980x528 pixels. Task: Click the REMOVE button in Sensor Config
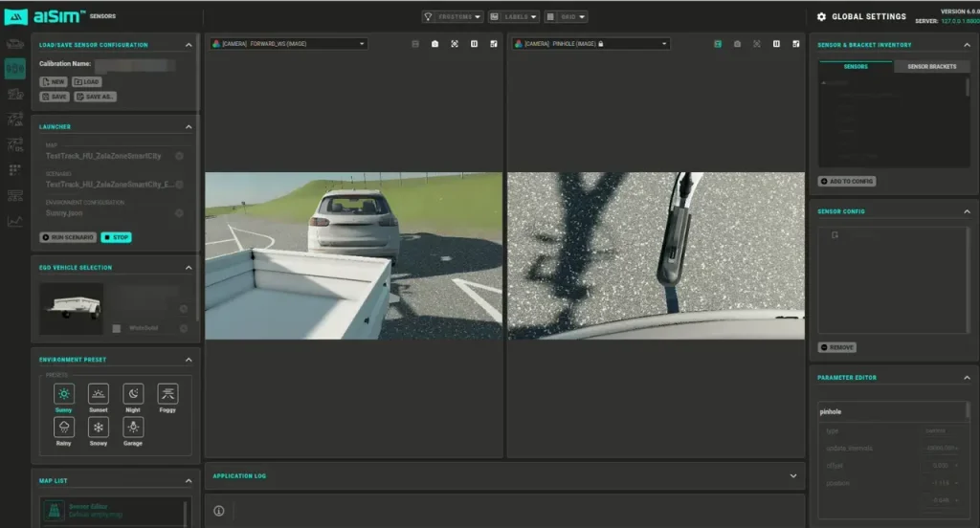(836, 347)
